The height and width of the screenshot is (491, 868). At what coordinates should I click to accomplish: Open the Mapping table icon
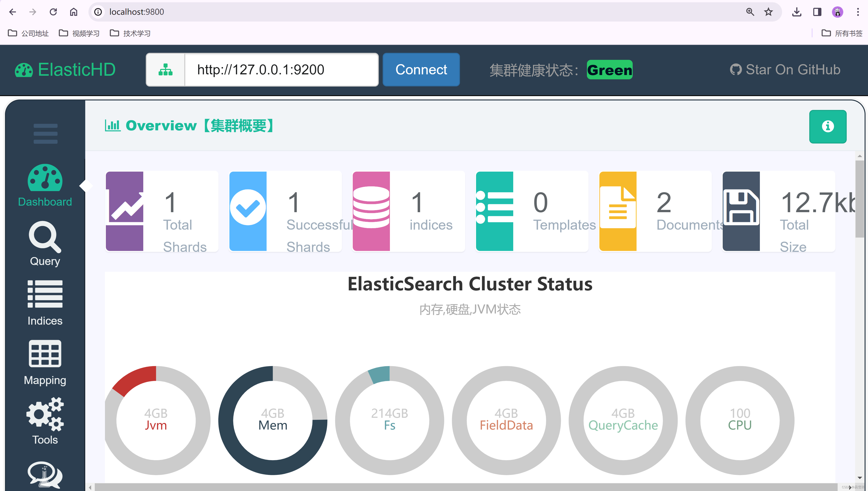coord(45,353)
